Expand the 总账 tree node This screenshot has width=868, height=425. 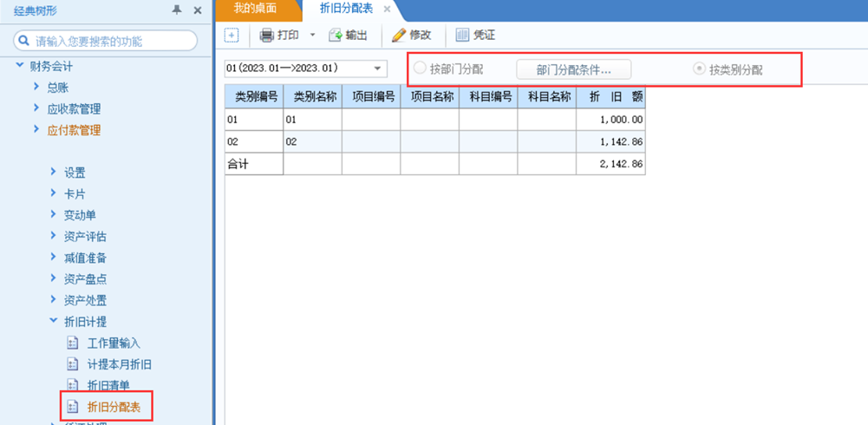pyautogui.click(x=36, y=87)
